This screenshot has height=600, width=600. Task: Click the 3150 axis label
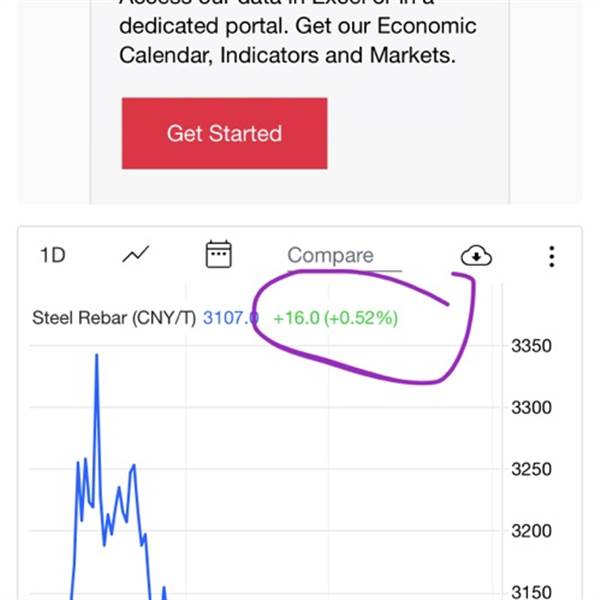point(532,591)
